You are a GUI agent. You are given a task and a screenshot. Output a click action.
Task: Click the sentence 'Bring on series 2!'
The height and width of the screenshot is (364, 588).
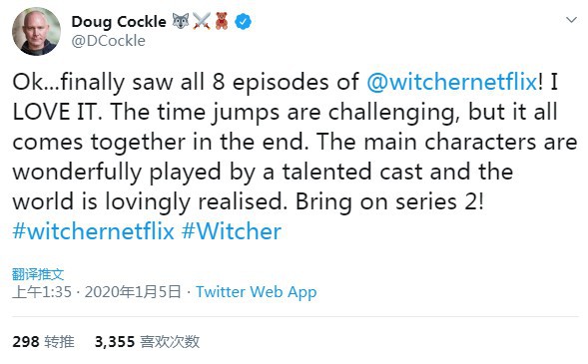(x=389, y=201)
